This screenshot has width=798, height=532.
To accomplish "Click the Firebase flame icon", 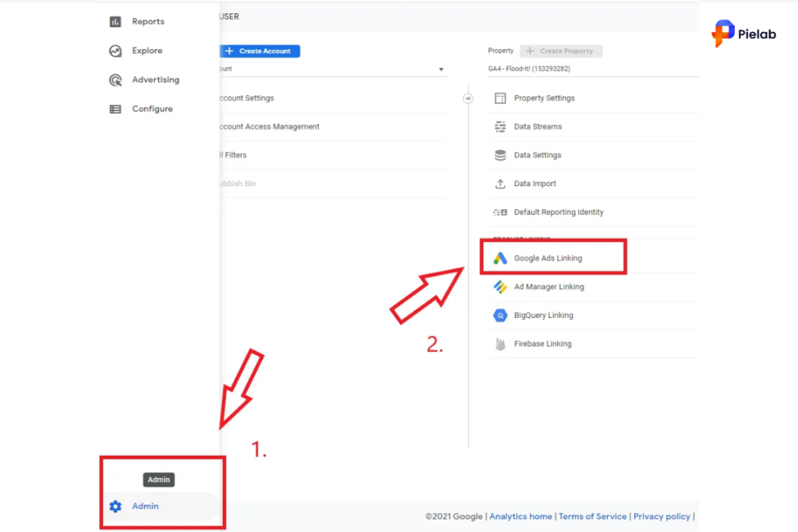I will pyautogui.click(x=500, y=344).
